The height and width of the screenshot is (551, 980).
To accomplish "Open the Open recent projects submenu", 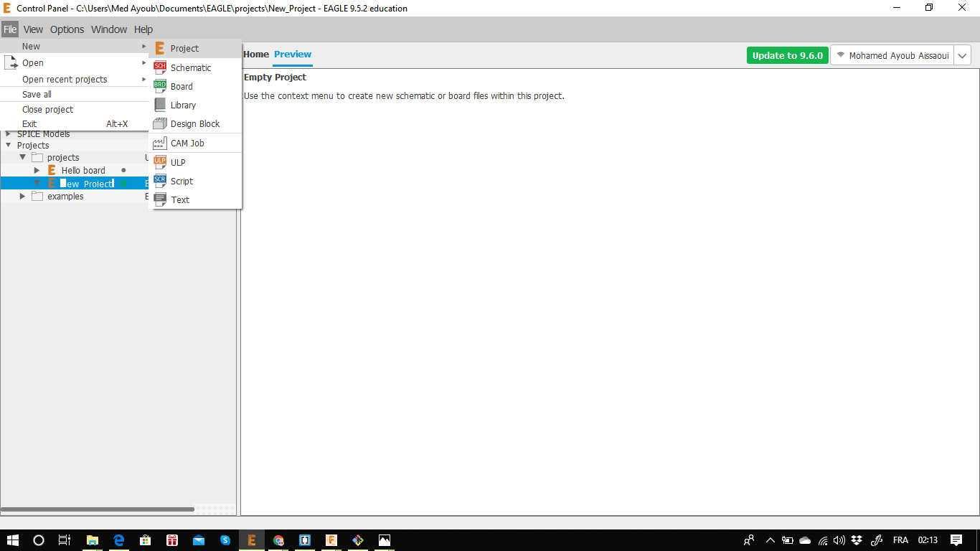I will click(x=74, y=79).
